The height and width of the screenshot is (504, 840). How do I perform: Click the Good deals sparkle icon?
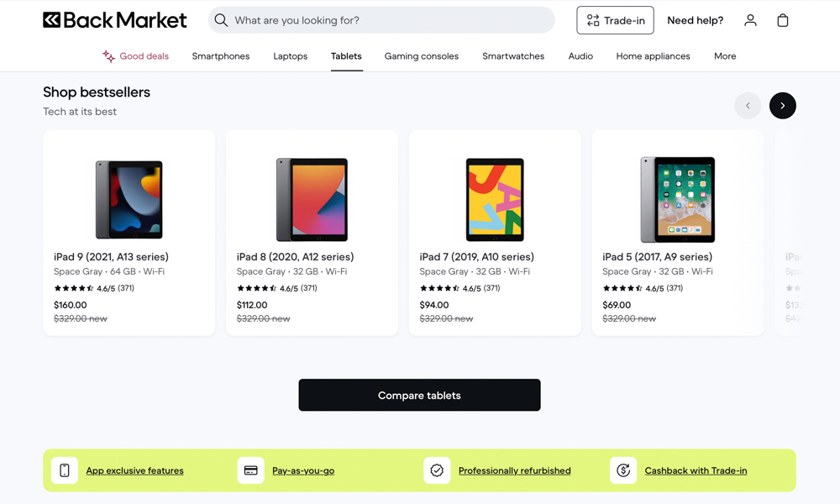[108, 56]
